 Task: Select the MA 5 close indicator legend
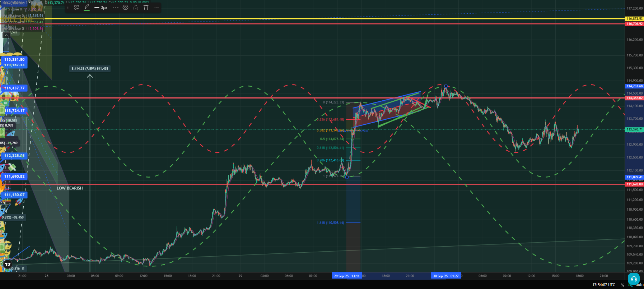coord(22,9)
